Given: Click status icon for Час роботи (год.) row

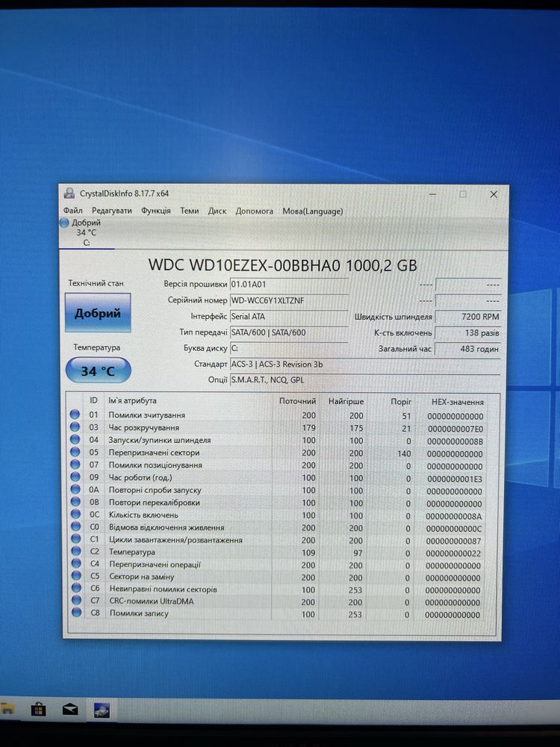Looking at the screenshot, I should (x=75, y=477).
